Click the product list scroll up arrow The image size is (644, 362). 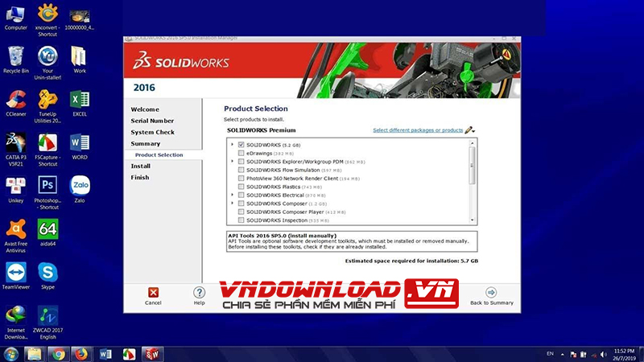click(x=472, y=143)
